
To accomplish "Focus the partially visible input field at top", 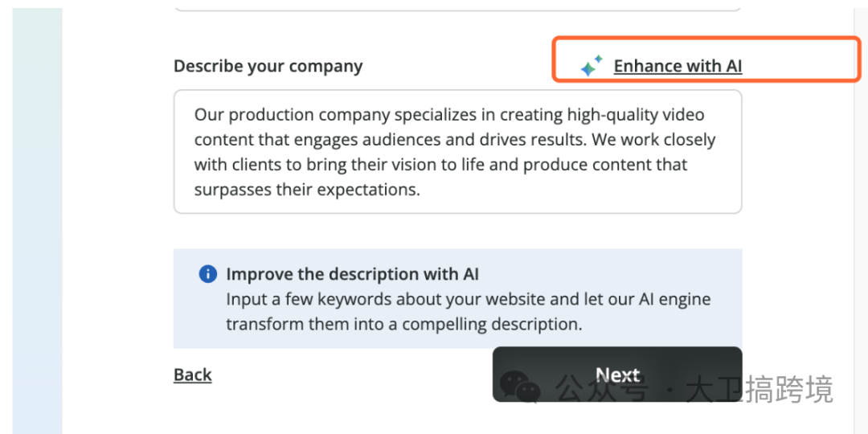I will click(457, 5).
